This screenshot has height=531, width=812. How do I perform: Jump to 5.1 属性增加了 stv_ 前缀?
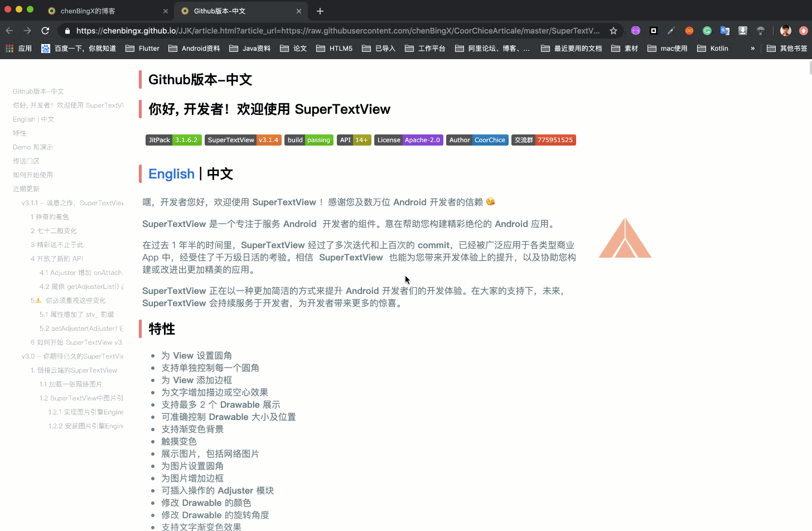tap(77, 315)
